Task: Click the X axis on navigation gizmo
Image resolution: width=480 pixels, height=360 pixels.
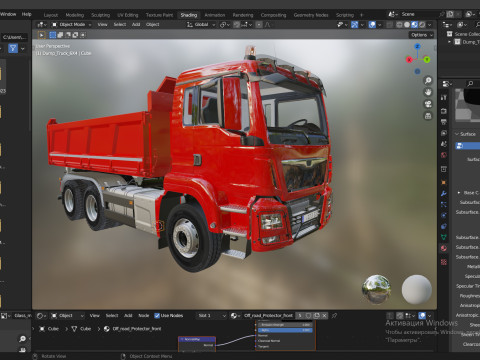Action: [409, 60]
